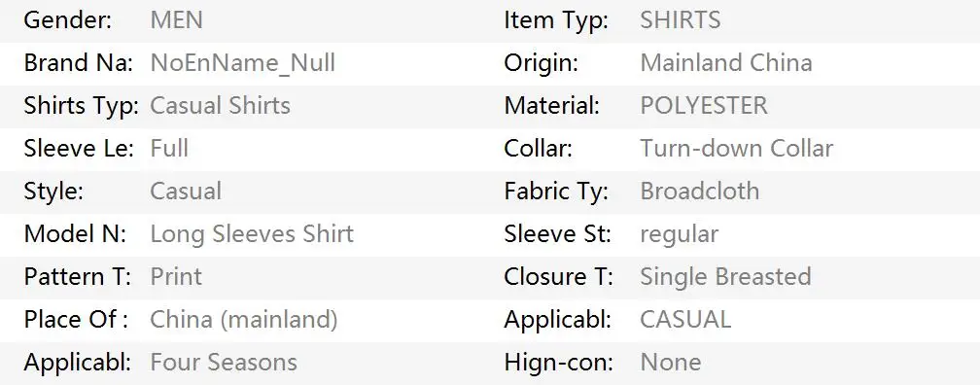This screenshot has width=980, height=385.
Task: Click the Long Sleeves Shirt text
Action: pos(252,234)
